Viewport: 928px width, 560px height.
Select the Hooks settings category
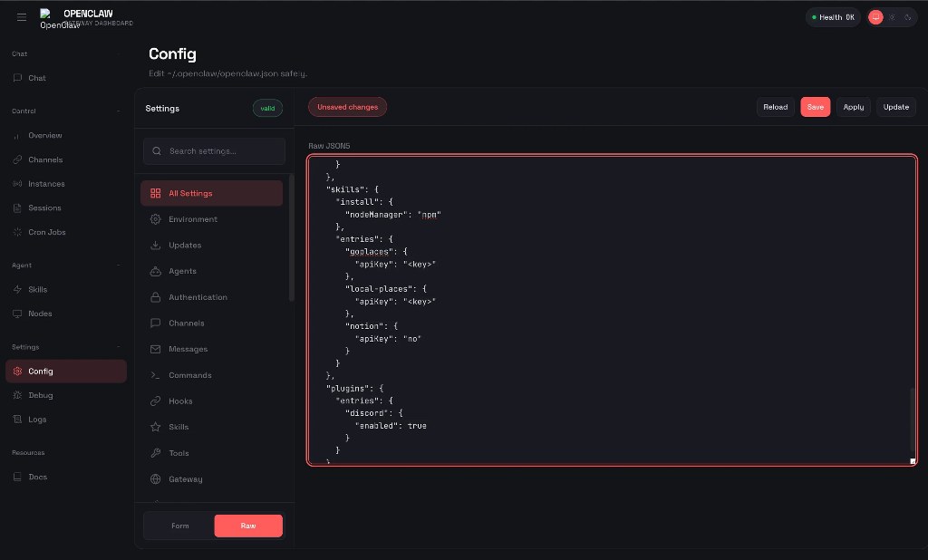(x=211, y=402)
